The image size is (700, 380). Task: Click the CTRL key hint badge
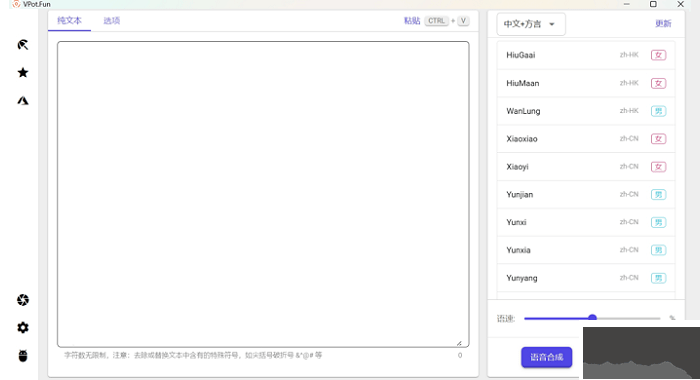point(436,21)
